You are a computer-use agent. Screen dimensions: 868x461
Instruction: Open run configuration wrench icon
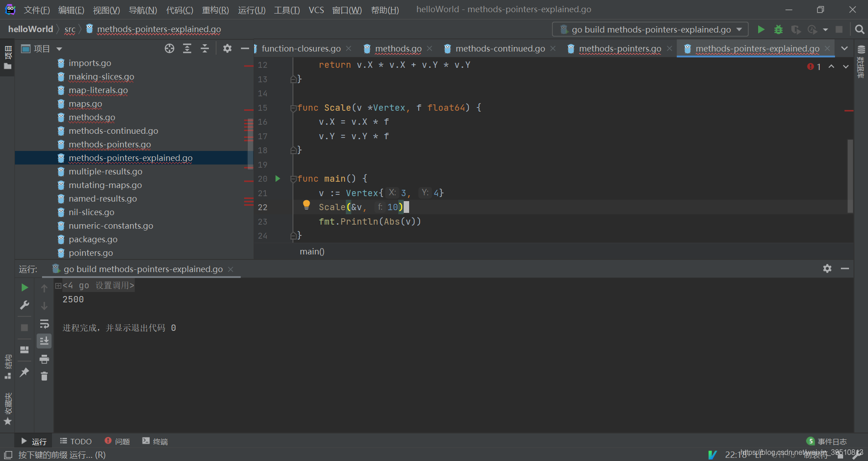pyautogui.click(x=24, y=305)
